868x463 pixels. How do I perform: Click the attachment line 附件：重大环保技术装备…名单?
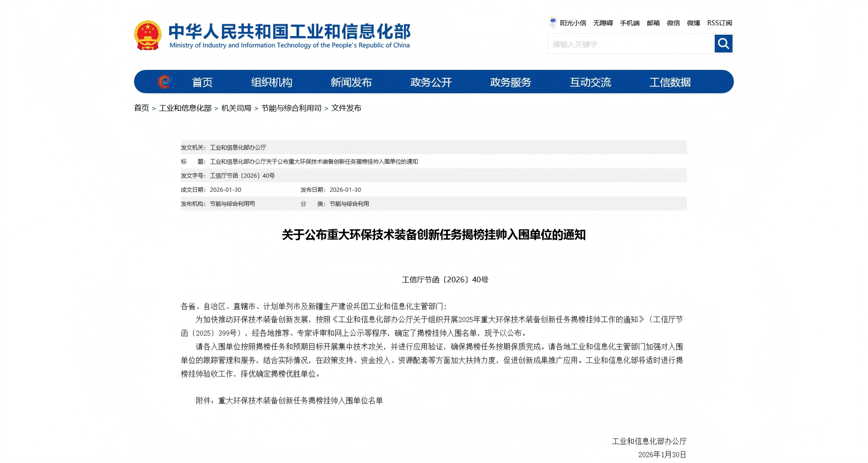click(x=289, y=401)
